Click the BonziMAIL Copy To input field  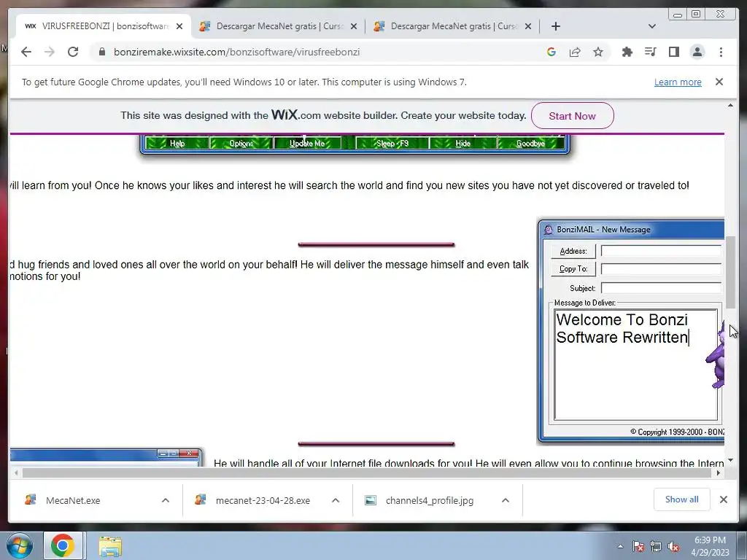click(x=661, y=269)
